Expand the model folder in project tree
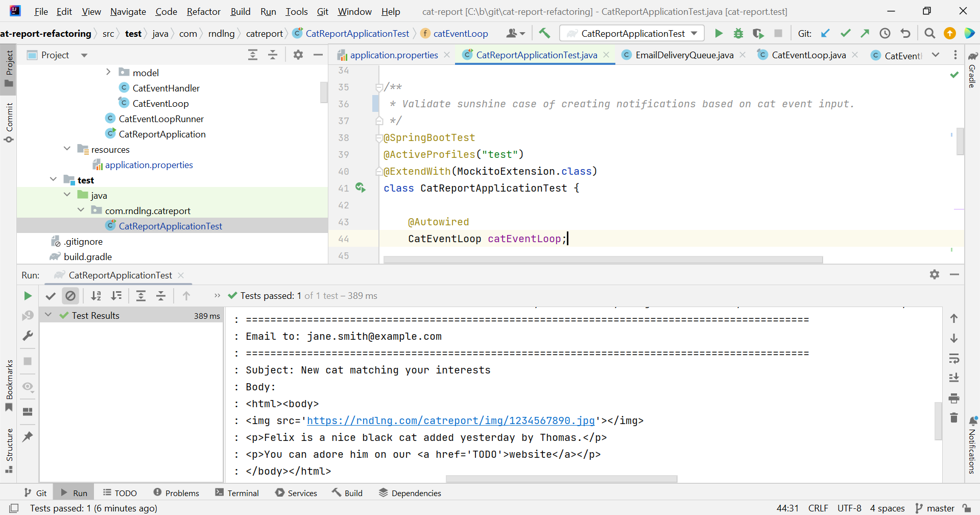This screenshot has width=980, height=515. pos(108,73)
